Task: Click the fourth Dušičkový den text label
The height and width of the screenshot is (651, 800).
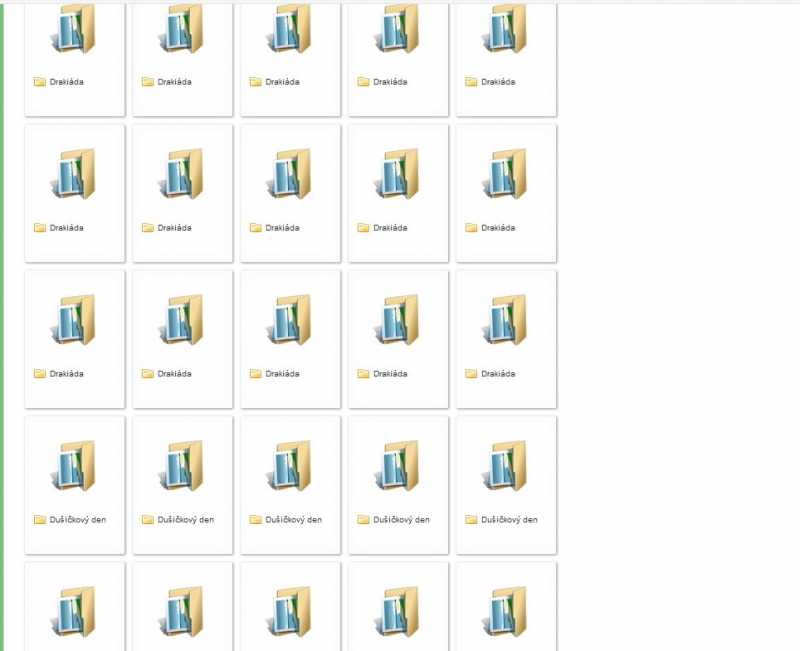Action: coord(401,520)
